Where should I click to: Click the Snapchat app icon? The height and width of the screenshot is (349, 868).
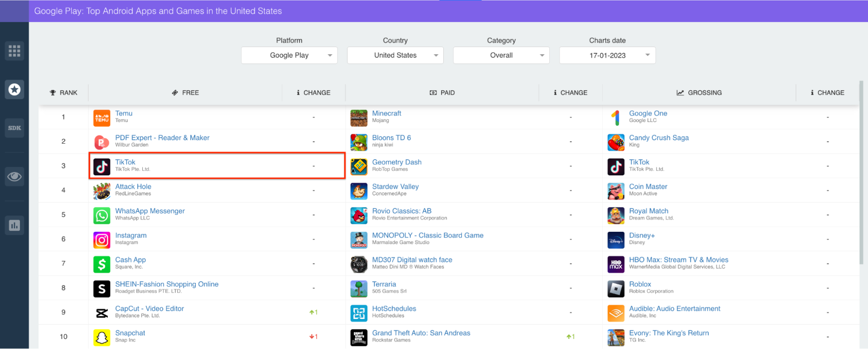tap(102, 337)
